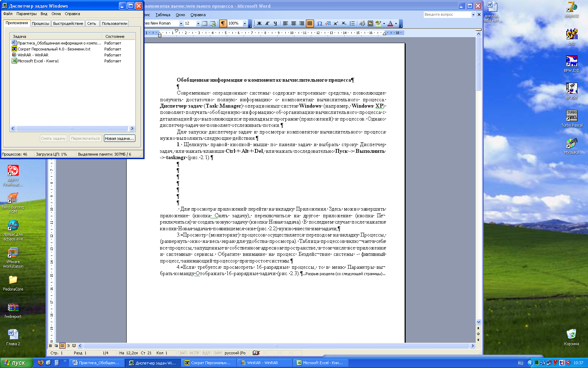This screenshot has height=368, width=588.
Task: Toggle underline (Ч) formatting
Action: click(275, 23)
